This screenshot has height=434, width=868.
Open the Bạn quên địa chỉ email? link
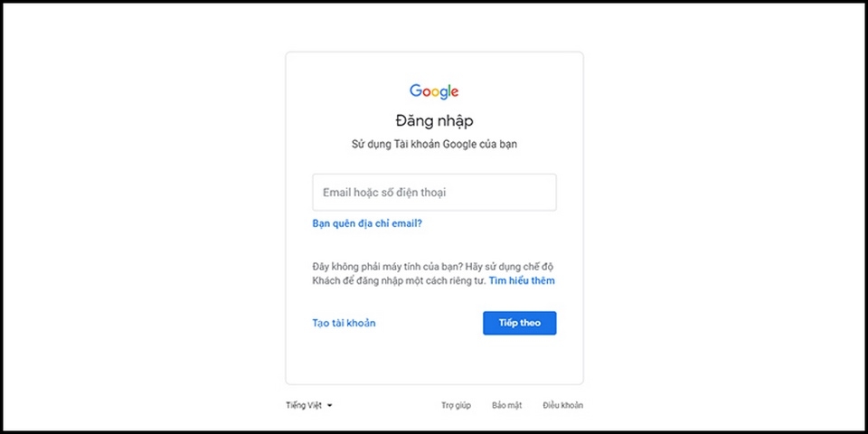367,223
